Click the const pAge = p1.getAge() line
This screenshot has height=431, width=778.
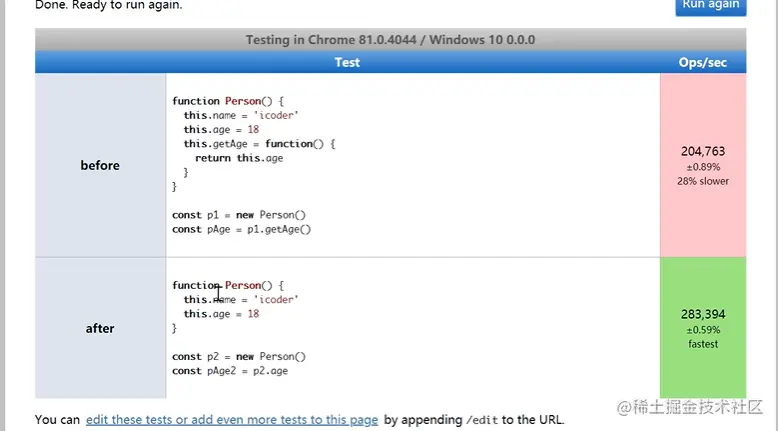click(241, 229)
